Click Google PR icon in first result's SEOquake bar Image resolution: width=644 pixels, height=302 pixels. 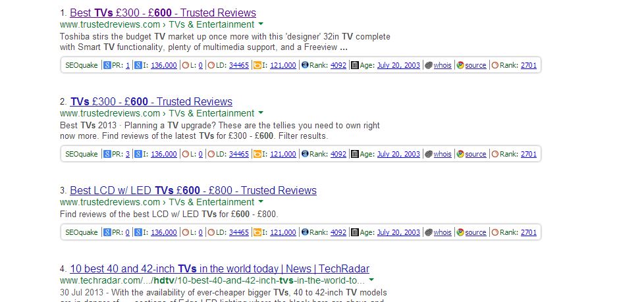pyautogui.click(x=107, y=65)
